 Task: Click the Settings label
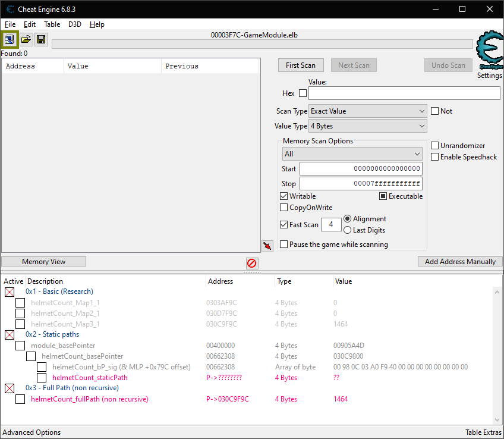489,76
